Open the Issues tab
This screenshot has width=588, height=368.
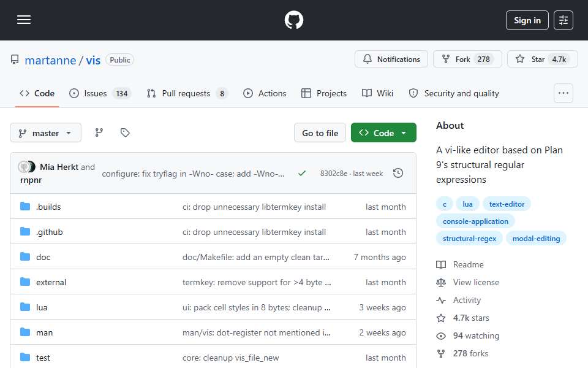(100, 93)
